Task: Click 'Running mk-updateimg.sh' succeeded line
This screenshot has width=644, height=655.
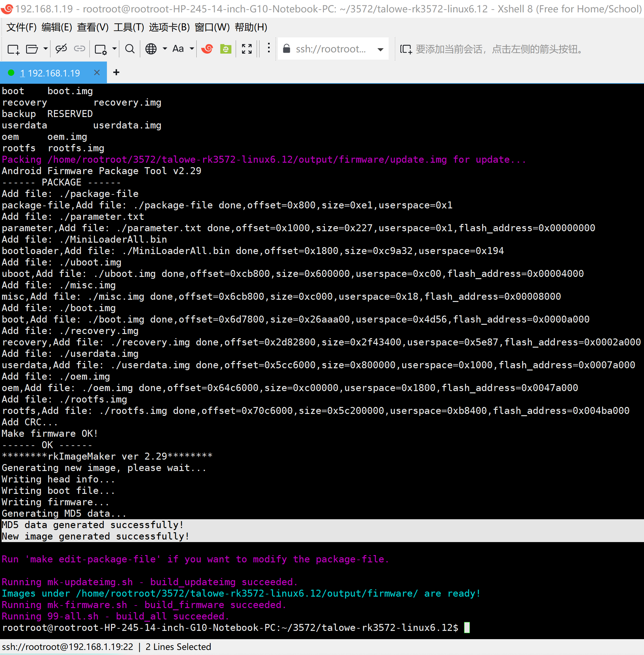Action: tap(149, 582)
